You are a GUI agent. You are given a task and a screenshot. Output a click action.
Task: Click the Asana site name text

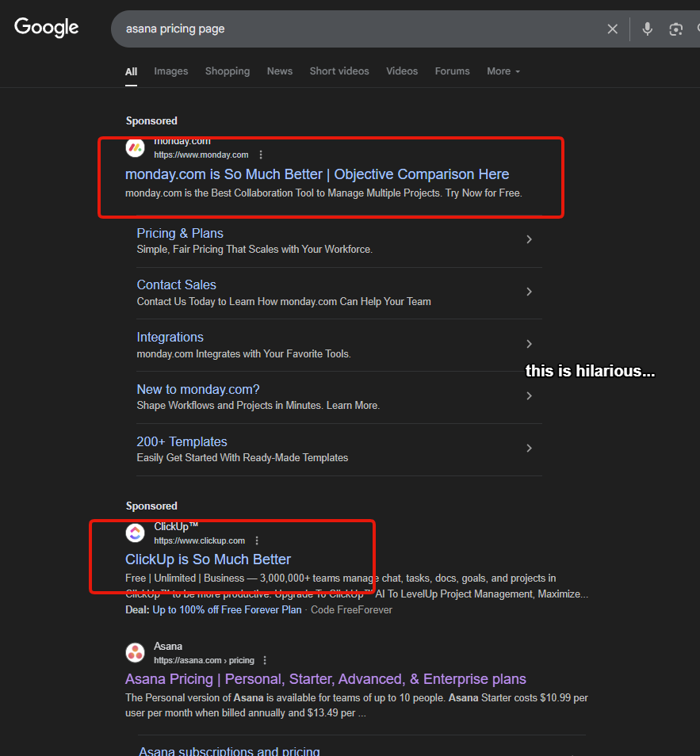(168, 647)
